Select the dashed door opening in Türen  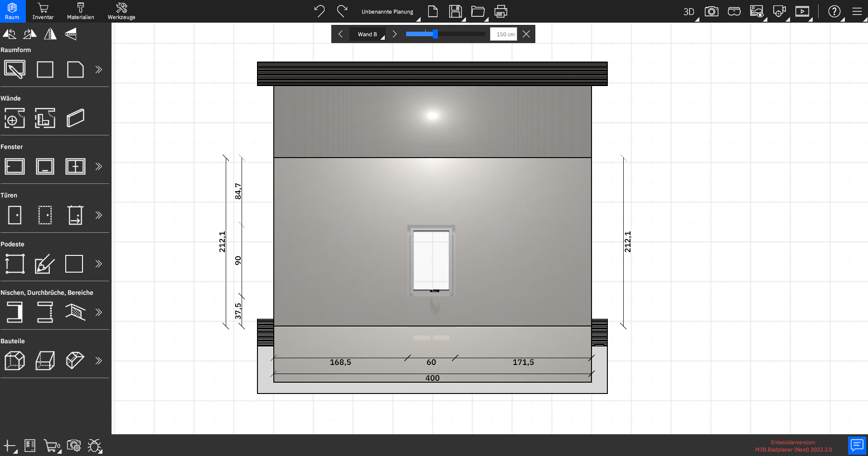coord(45,215)
